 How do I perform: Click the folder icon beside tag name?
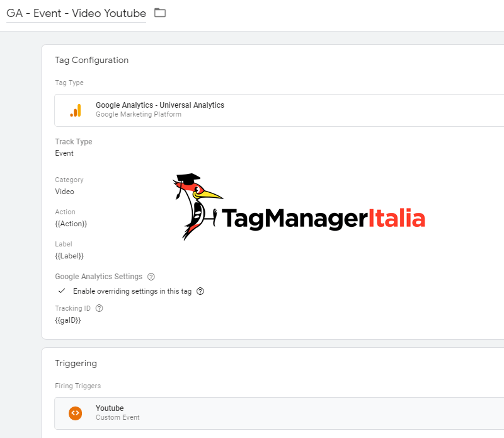pos(160,13)
